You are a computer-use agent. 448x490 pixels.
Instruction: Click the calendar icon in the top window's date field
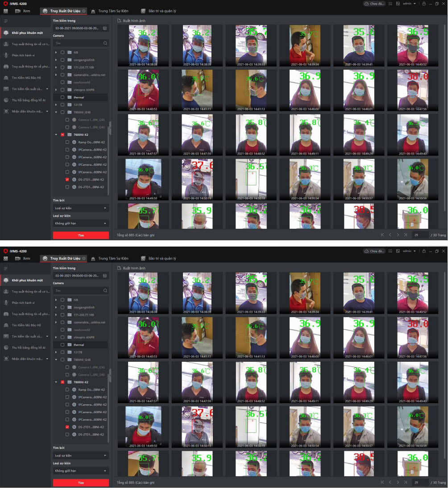105,28
